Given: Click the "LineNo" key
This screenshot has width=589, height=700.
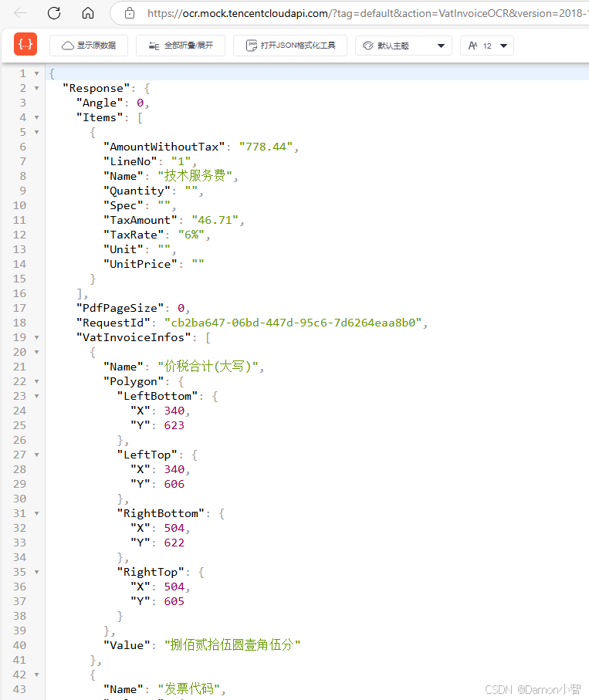Looking at the screenshot, I should 130,161.
